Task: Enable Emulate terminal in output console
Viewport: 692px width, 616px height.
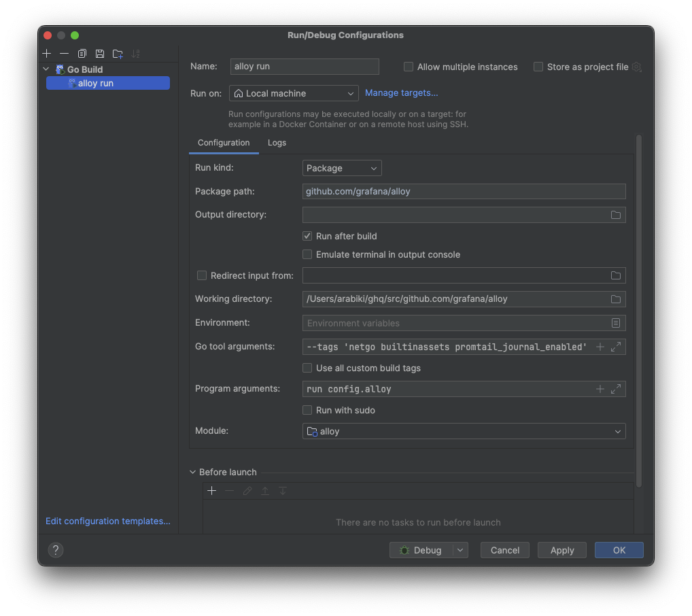Action: [x=307, y=255]
